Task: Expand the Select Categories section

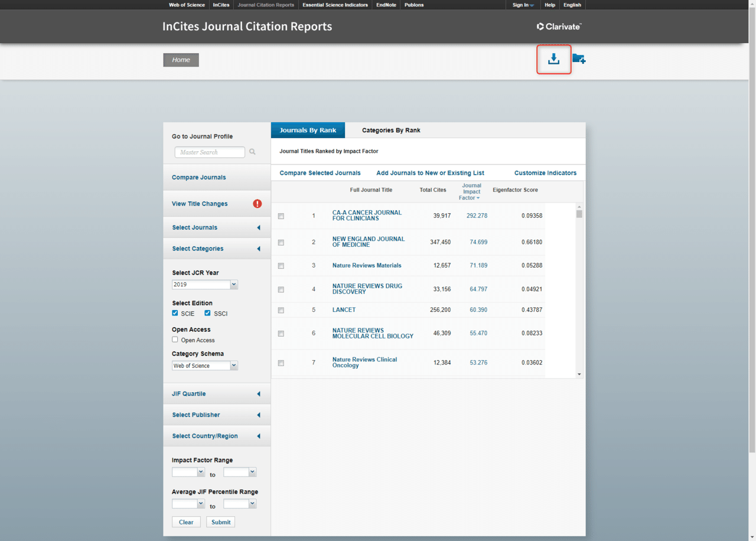Action: coord(217,249)
